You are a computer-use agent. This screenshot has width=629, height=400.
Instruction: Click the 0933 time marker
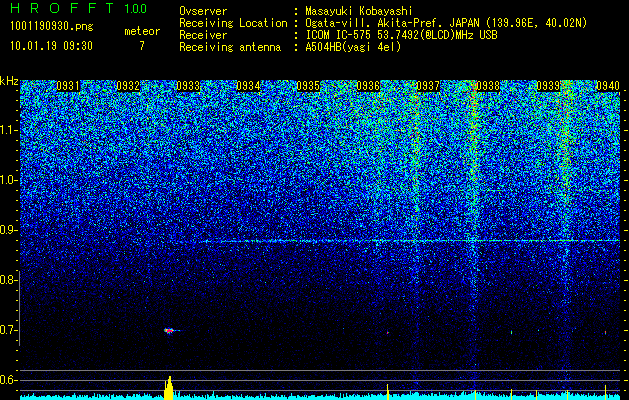[188, 86]
